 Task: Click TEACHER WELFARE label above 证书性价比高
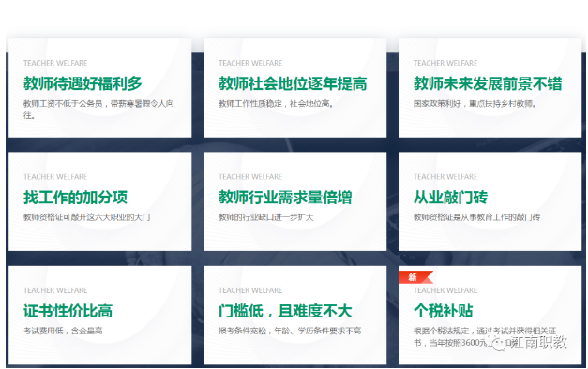[55, 290]
